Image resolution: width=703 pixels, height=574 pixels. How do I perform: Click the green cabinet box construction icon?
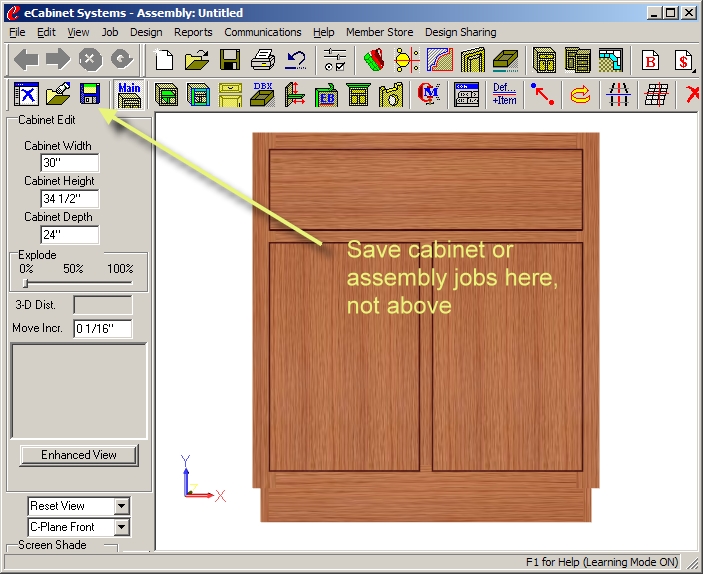(x=166, y=94)
